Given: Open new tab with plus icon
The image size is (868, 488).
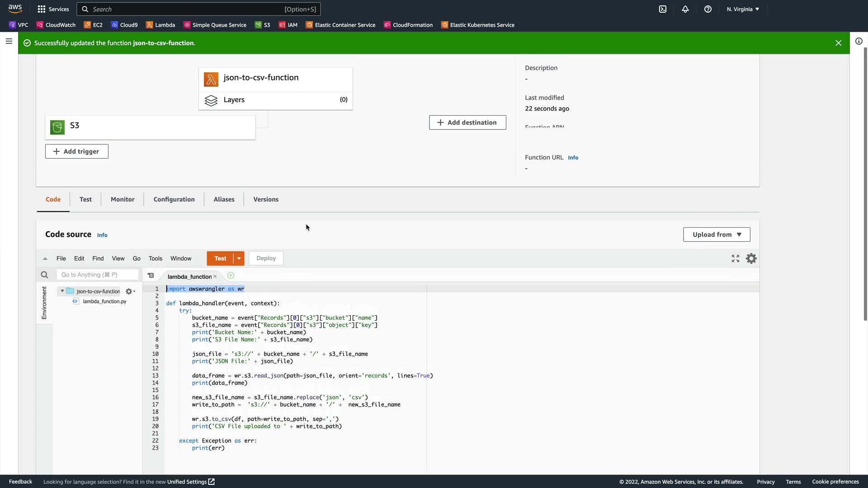Looking at the screenshot, I should (231, 276).
